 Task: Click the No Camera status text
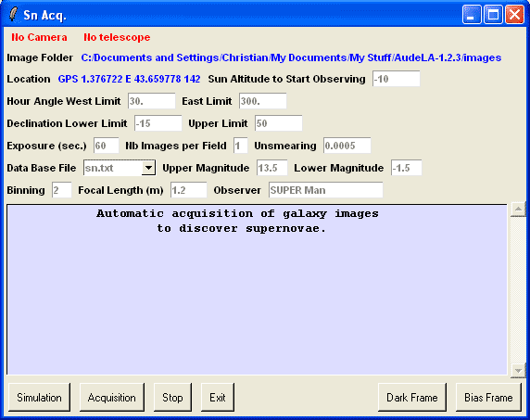click(39, 37)
